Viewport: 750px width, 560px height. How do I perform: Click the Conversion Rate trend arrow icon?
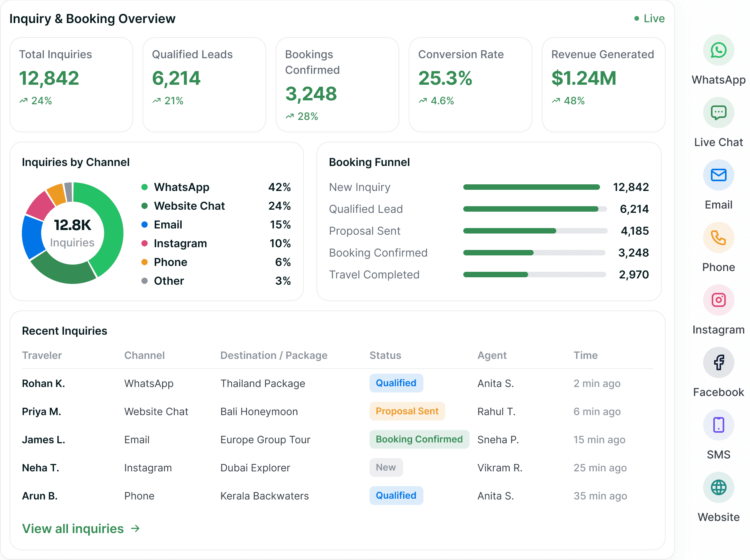click(x=423, y=101)
